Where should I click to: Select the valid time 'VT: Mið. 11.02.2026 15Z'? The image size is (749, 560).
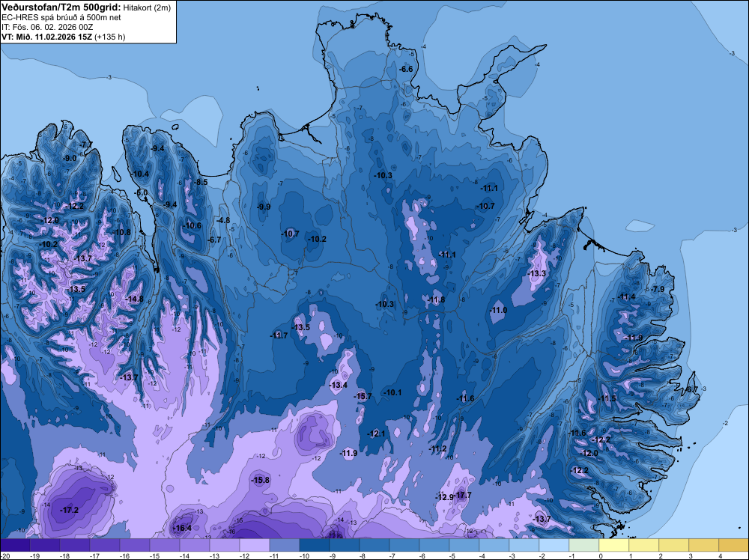(x=47, y=37)
